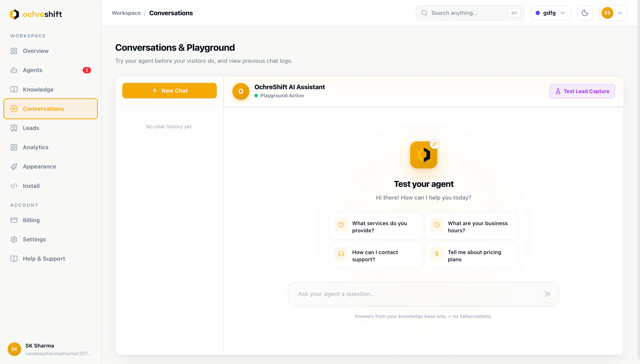Select 'What are your business hours?' suggestion
This screenshot has height=364, width=640.
471,226
